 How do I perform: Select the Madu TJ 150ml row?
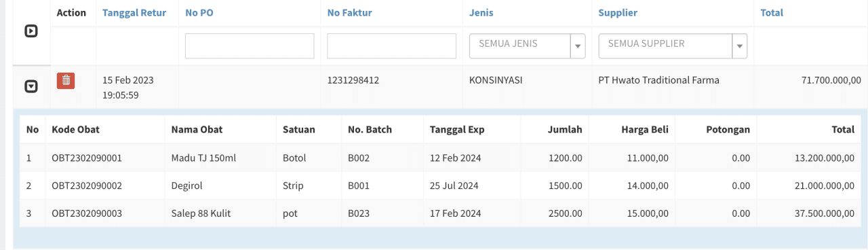pos(441,158)
